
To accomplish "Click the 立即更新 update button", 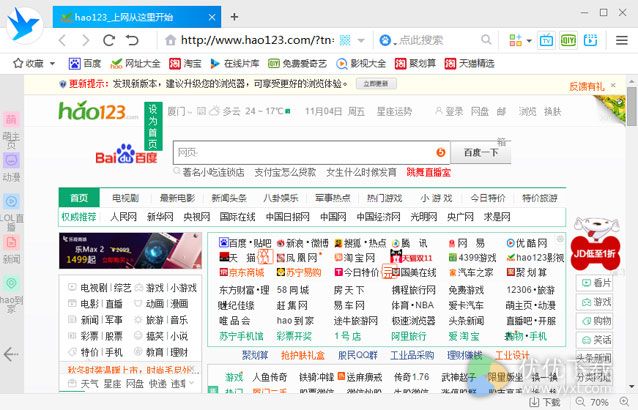I will point(376,84).
